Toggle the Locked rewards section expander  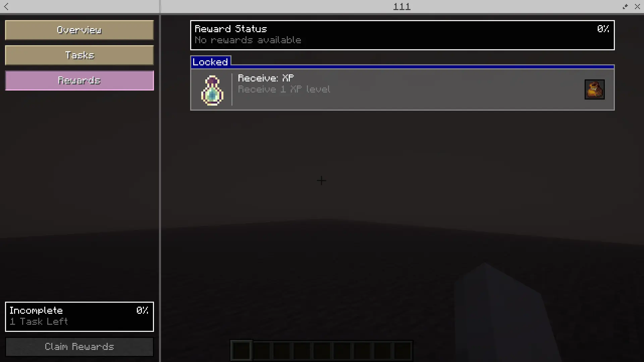click(211, 62)
